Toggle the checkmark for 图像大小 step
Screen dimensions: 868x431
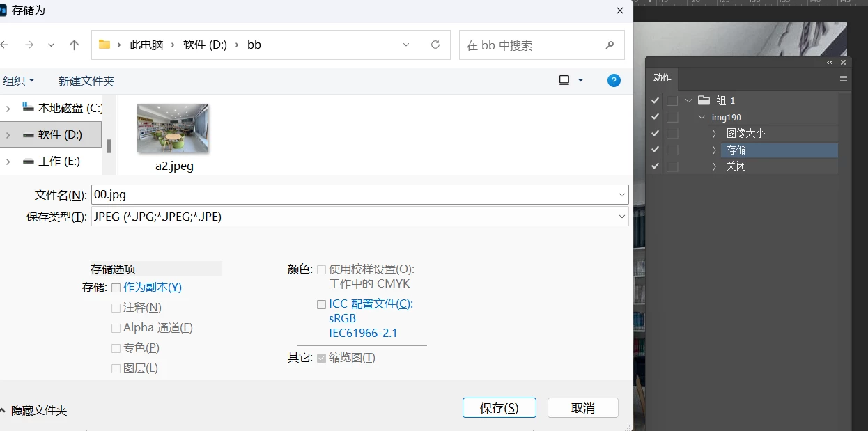[x=655, y=133]
